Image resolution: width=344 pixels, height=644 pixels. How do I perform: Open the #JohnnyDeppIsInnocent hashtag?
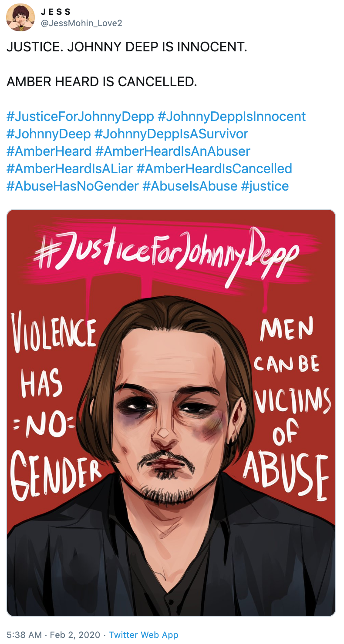[x=232, y=117]
